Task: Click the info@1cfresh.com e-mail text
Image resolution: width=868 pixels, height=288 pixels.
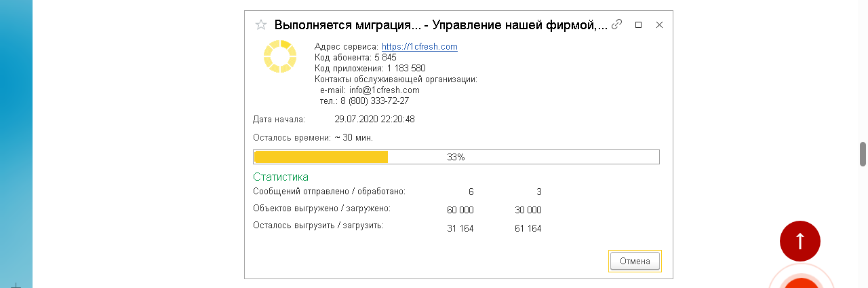Action: (x=384, y=90)
